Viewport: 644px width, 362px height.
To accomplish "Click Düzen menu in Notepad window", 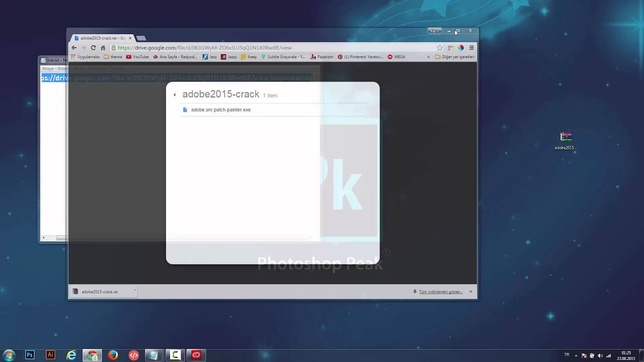I will click(x=63, y=68).
